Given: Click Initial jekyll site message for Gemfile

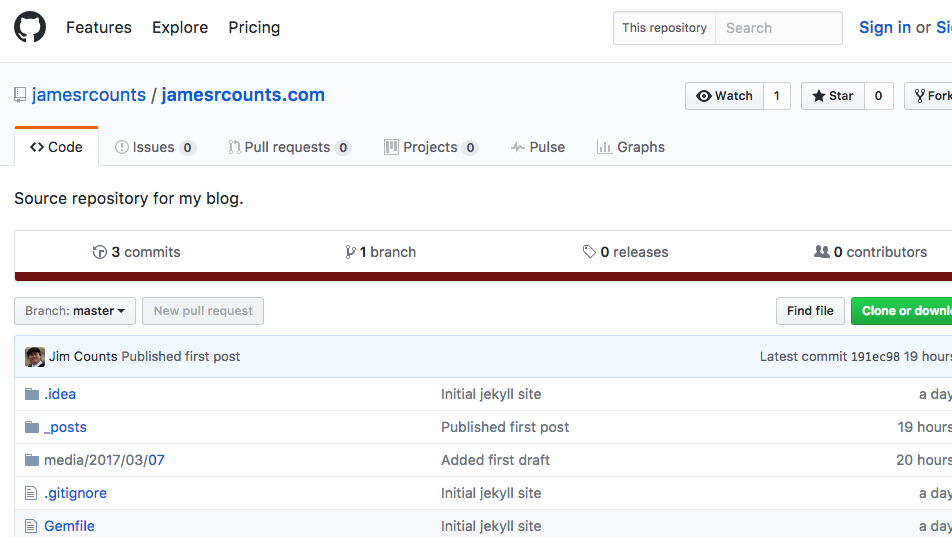Looking at the screenshot, I should click(491, 526).
